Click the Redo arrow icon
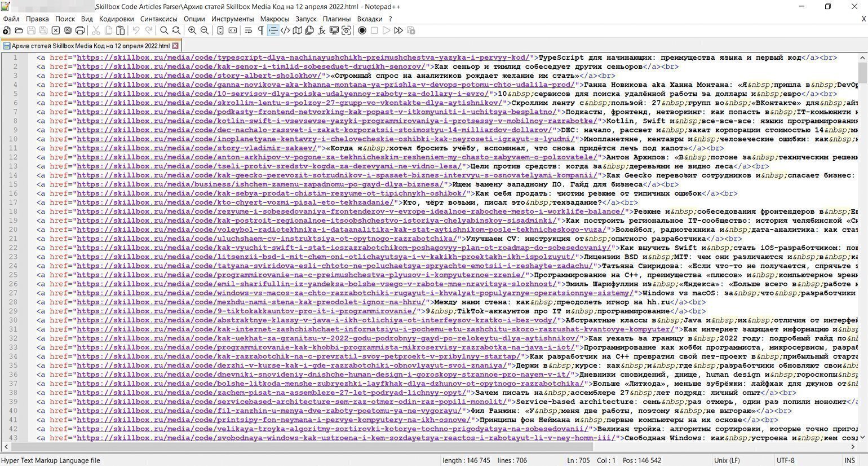The width and height of the screenshot is (868, 466). 148,30
